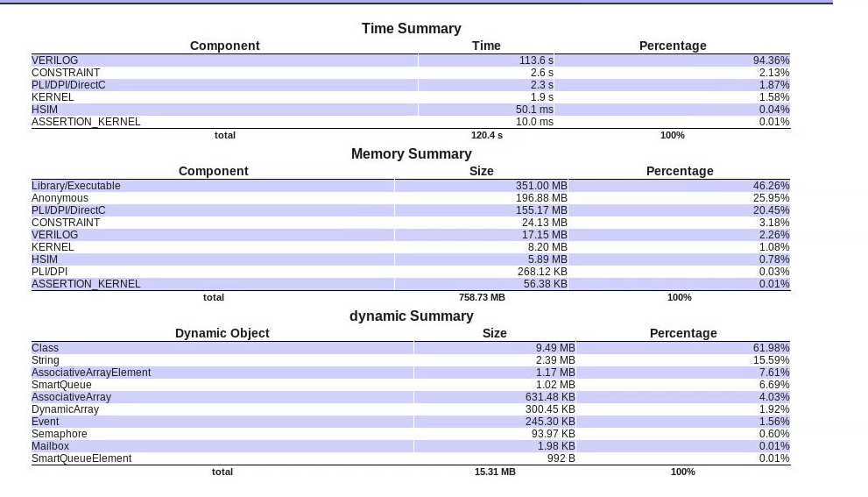Screen dimensions: 868x497
Task: Click the dynamic Summary heading
Action: [x=412, y=316]
